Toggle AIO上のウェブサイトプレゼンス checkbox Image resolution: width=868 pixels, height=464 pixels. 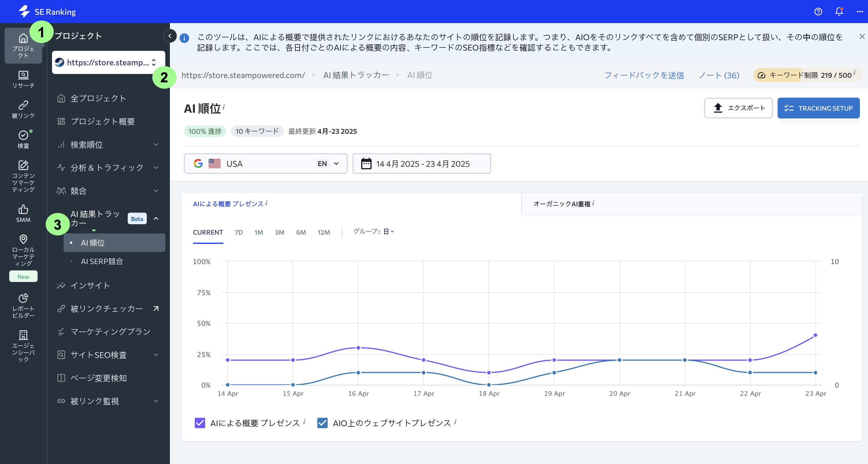point(322,423)
